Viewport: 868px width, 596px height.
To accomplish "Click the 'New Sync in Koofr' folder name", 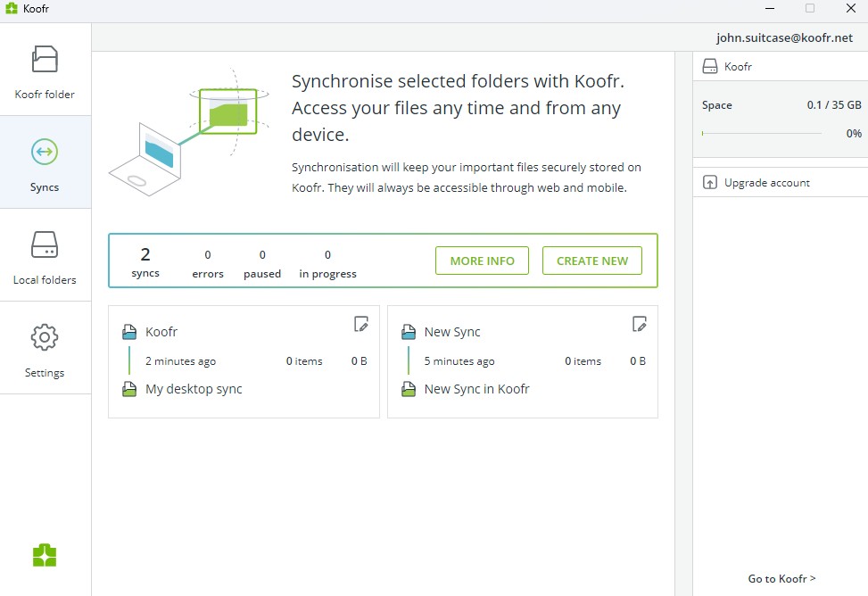I will (x=476, y=389).
